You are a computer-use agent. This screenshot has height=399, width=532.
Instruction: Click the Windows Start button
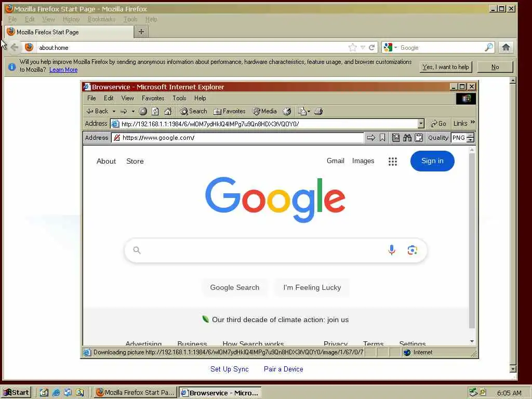16,393
